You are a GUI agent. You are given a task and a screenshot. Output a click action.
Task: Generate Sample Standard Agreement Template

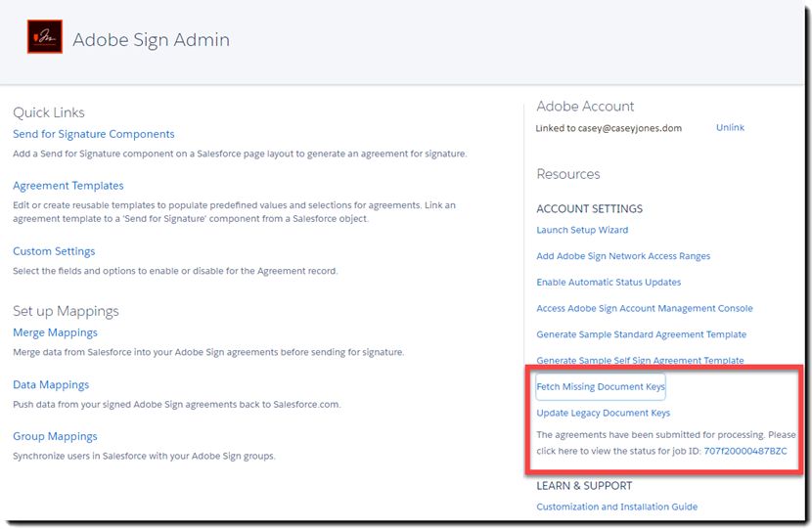pos(641,334)
